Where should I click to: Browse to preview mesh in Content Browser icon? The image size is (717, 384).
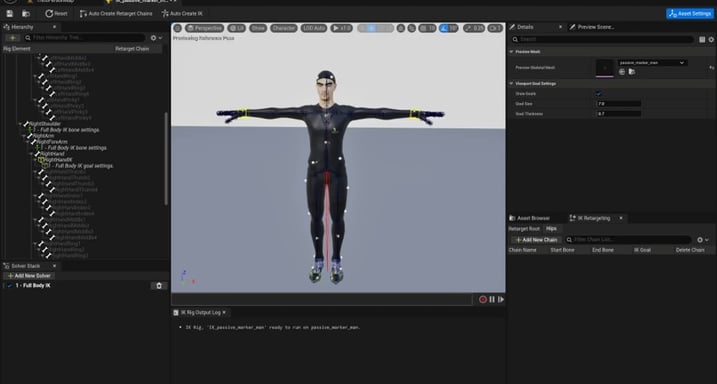click(x=631, y=72)
